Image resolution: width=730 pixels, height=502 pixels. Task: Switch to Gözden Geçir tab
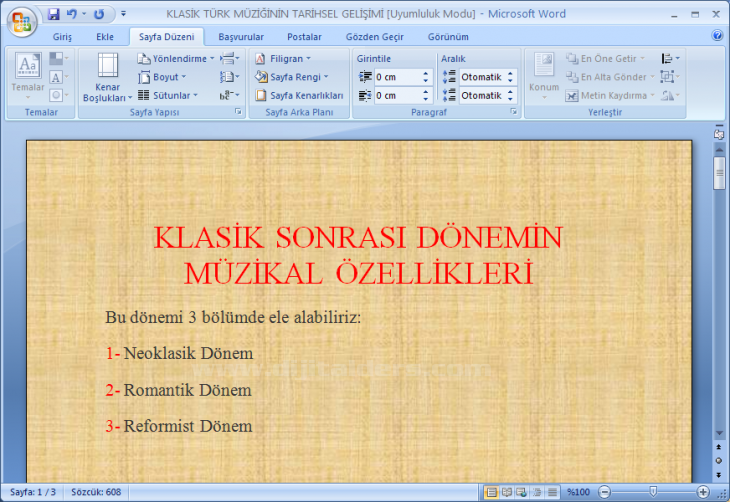coord(374,37)
